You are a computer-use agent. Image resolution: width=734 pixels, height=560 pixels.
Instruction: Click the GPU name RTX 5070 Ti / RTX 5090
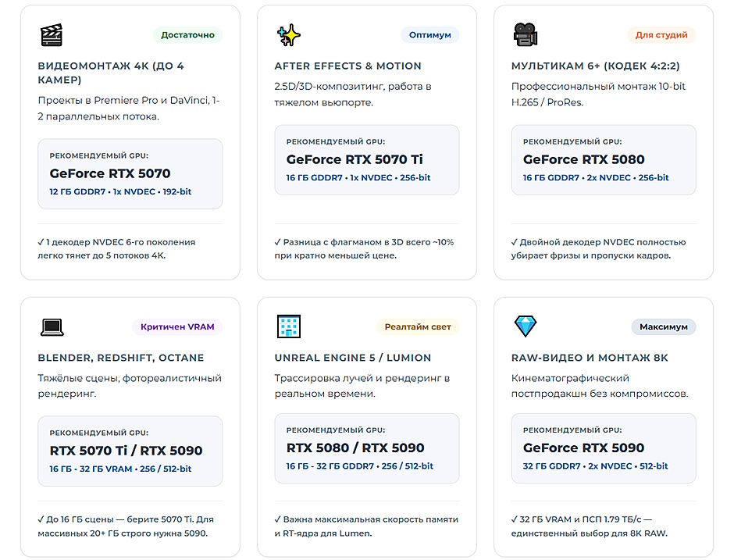126,451
